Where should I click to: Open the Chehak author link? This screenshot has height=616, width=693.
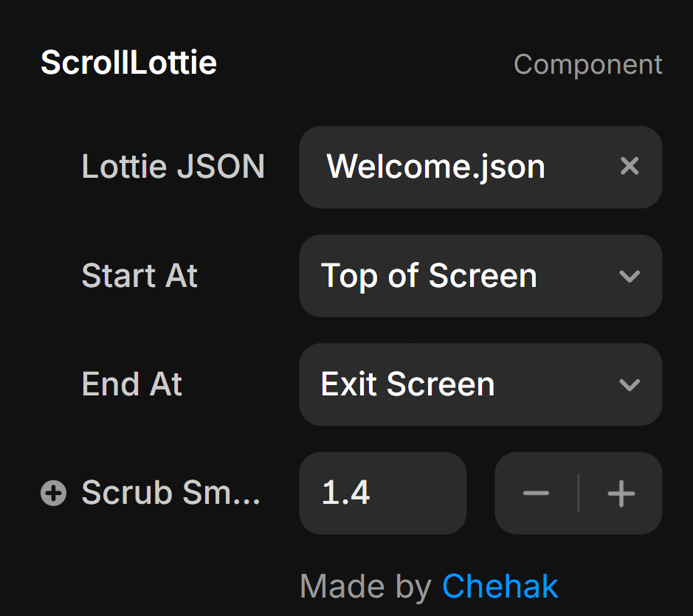click(500, 587)
